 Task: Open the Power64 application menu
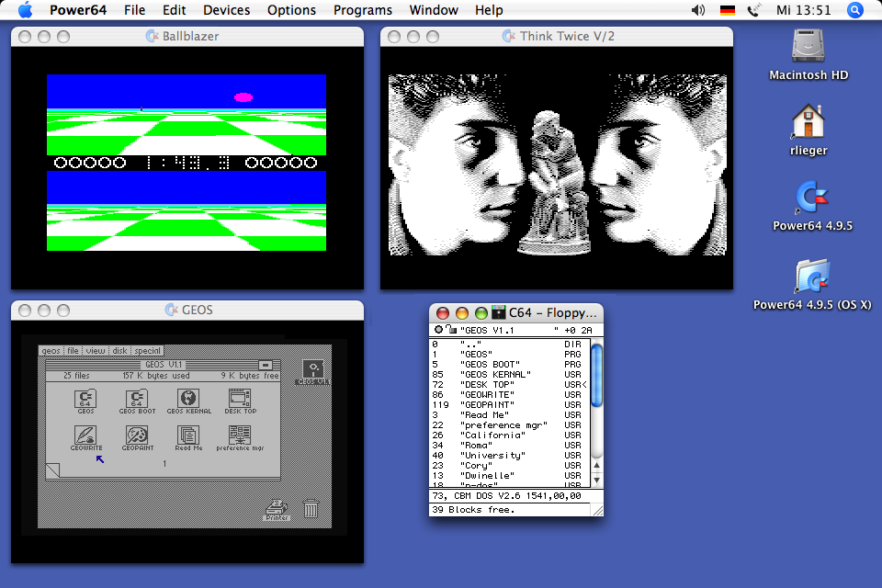(x=77, y=10)
